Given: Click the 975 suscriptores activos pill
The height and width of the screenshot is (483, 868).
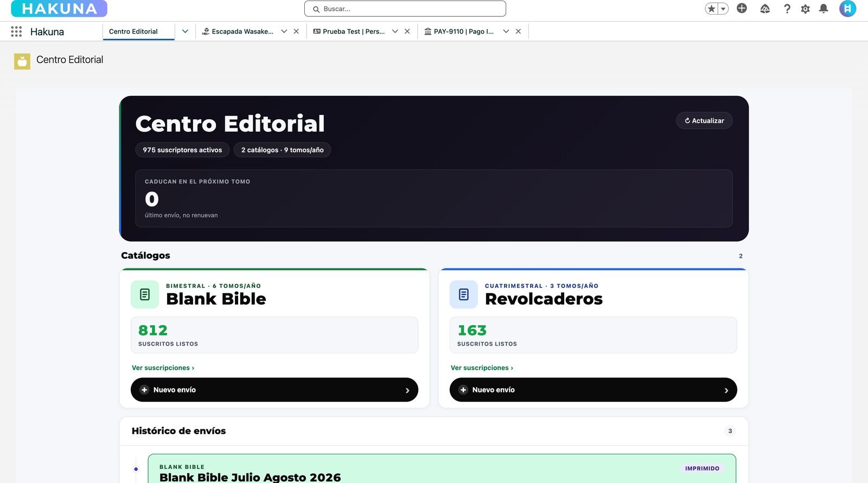Looking at the screenshot, I should (182, 150).
